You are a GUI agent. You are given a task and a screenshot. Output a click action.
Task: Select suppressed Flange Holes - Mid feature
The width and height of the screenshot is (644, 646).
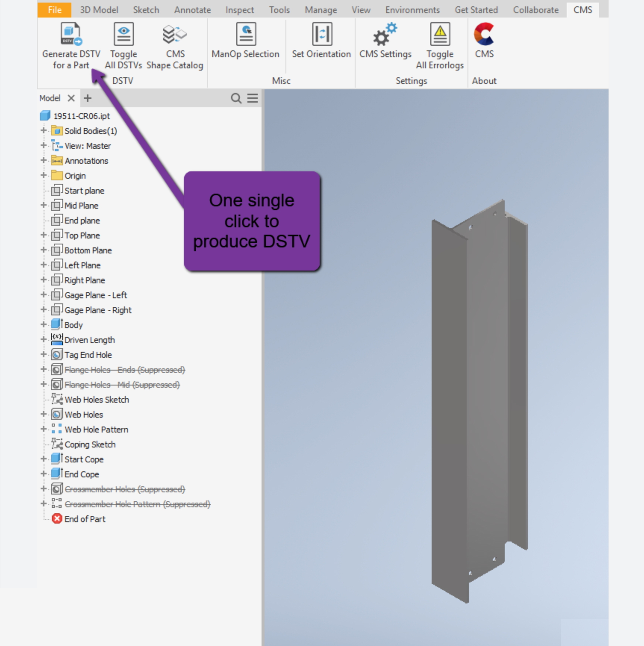122,385
